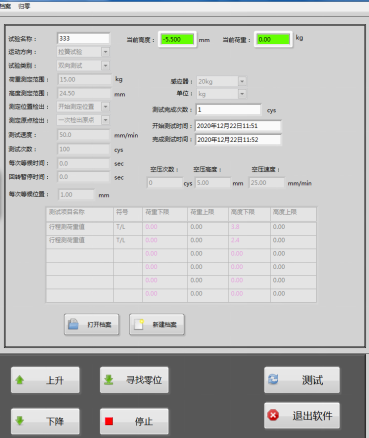Expand the 测定原点检出 dropdown
The width and height of the screenshot is (369, 438).
pyautogui.click(x=105, y=120)
